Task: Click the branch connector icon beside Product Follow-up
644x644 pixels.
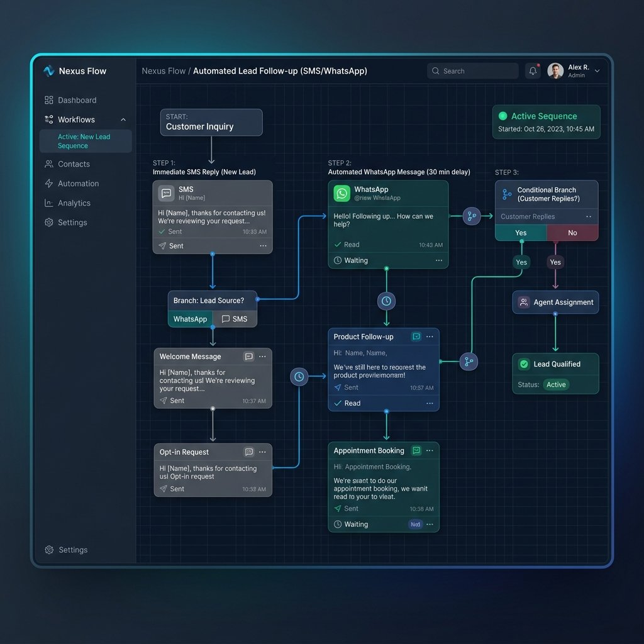Action: [468, 362]
